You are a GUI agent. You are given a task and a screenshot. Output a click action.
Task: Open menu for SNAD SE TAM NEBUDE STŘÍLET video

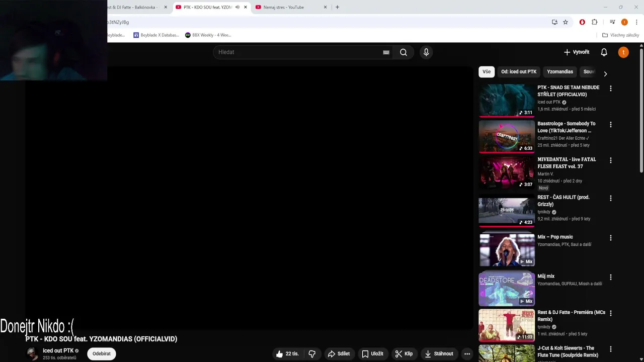pyautogui.click(x=611, y=88)
